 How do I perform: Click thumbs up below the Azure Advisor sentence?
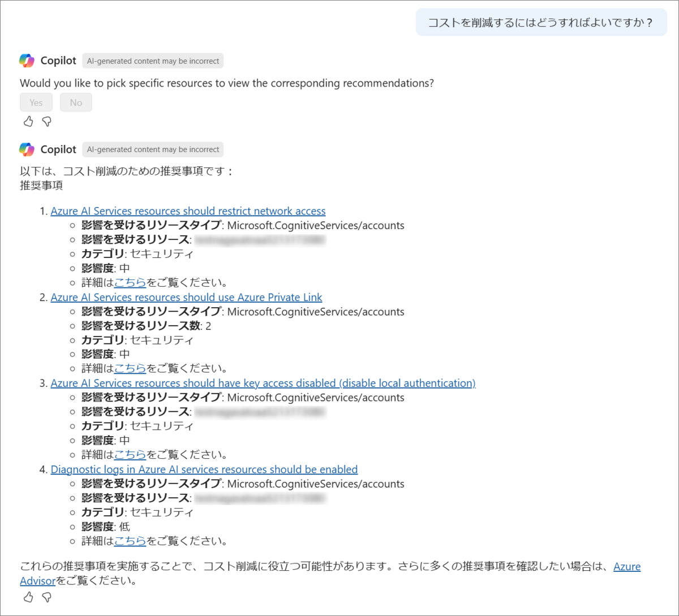tap(28, 597)
